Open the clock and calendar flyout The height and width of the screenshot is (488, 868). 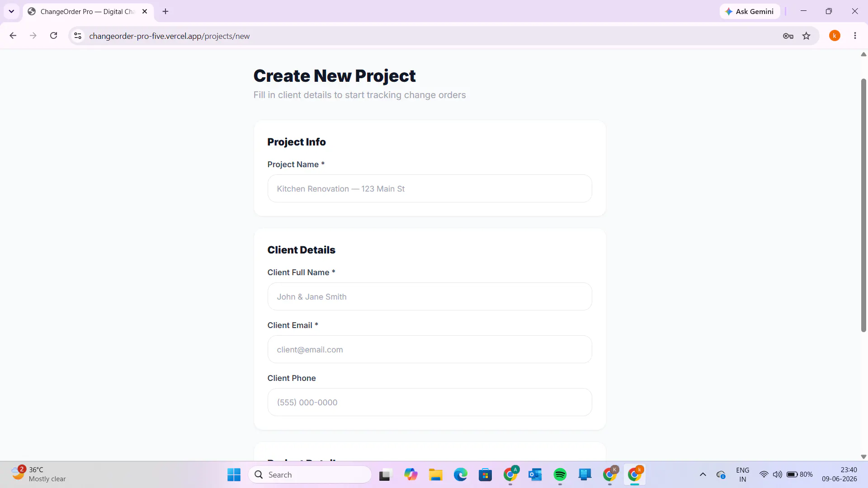840,474
